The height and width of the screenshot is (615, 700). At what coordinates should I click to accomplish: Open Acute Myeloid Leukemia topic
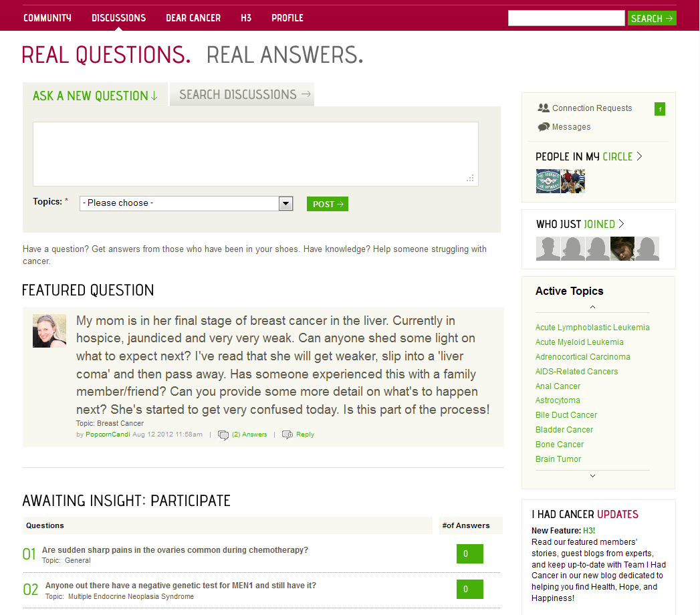pos(580,342)
